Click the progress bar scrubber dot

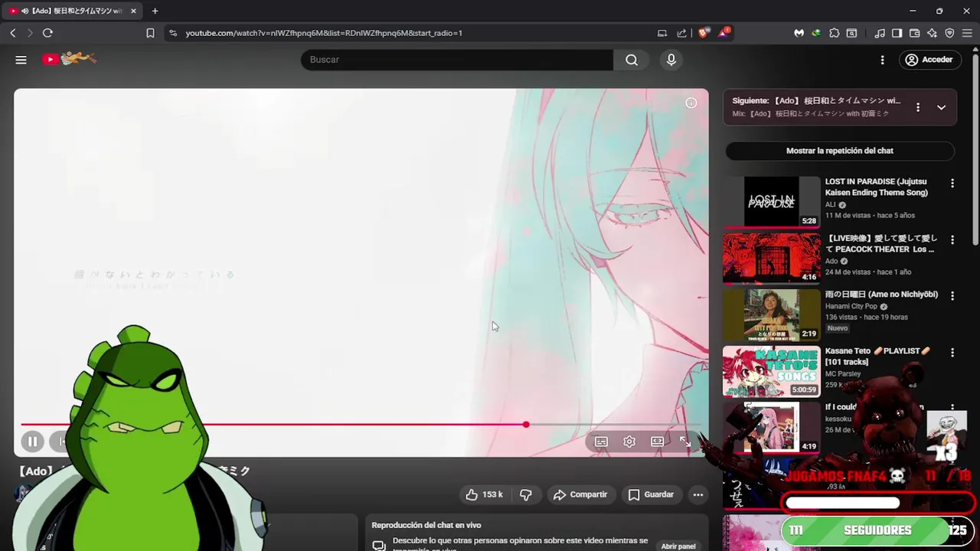click(526, 425)
